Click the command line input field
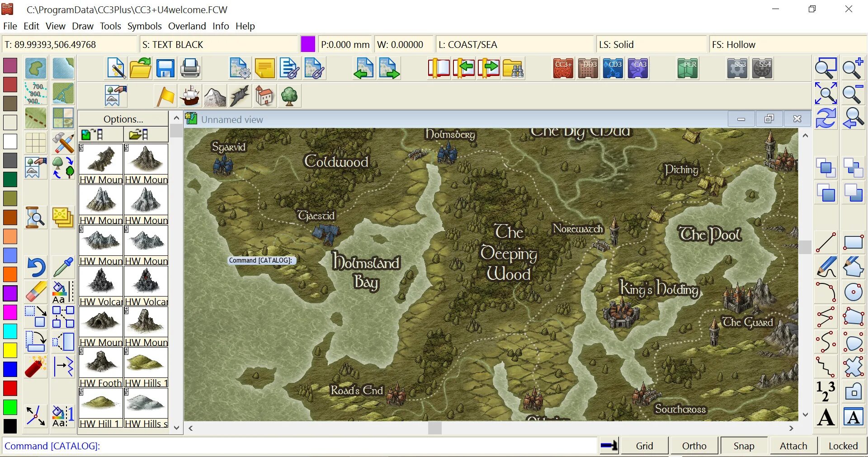 [300, 446]
